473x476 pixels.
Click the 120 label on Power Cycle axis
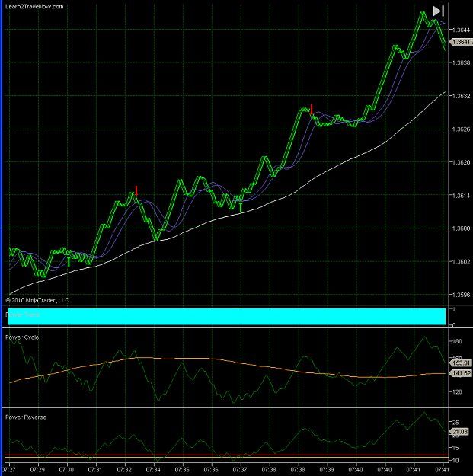tap(457, 392)
